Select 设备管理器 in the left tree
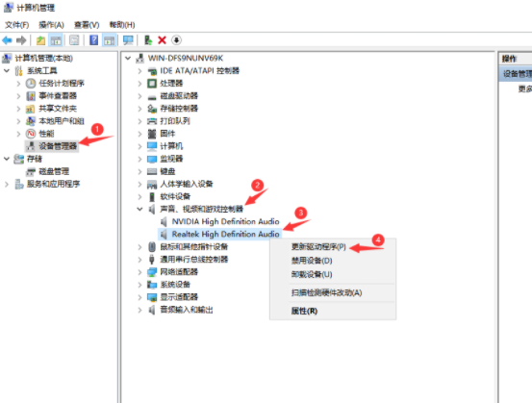 point(58,146)
